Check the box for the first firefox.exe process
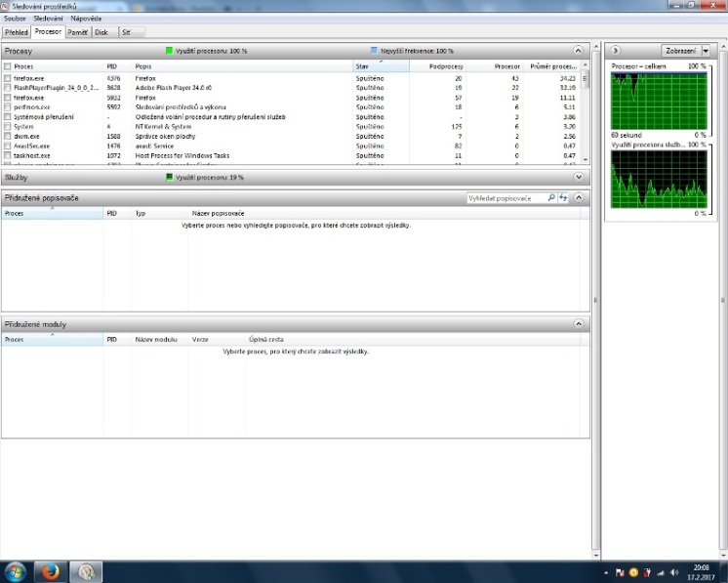The image size is (728, 583). coord(8,77)
